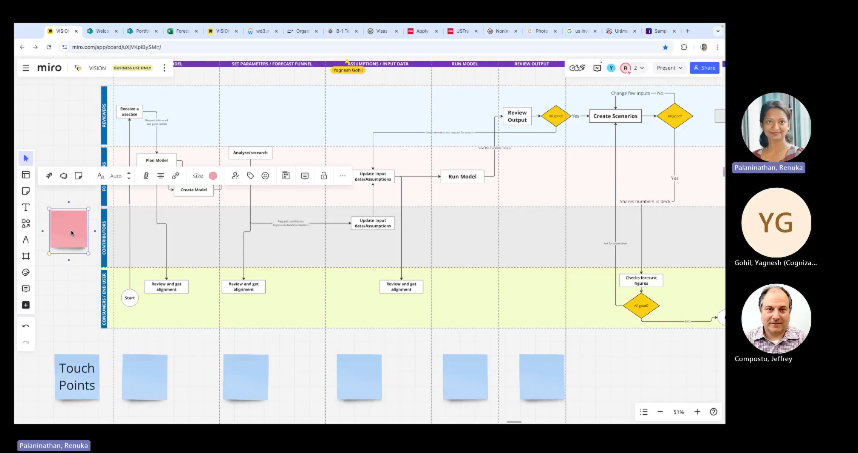
Task: Open the Shapes tool in left sidebar
Action: coord(26,223)
